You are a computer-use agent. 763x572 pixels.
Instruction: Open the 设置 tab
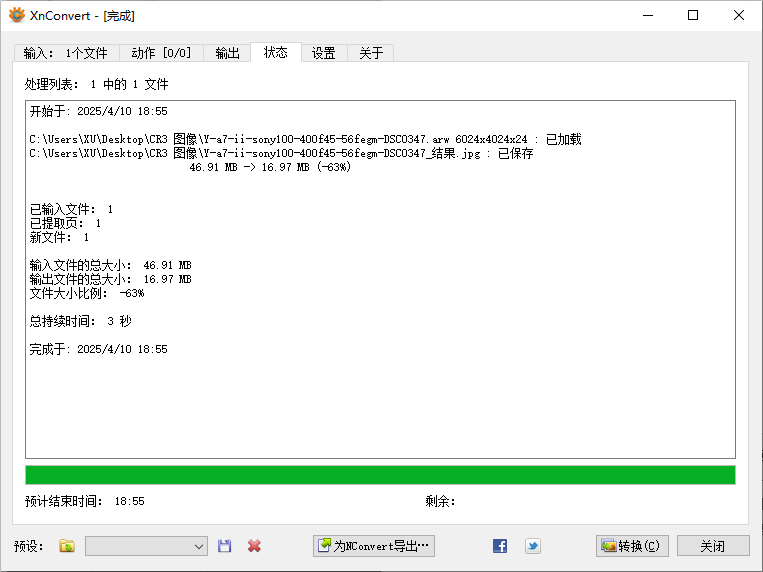pos(324,53)
